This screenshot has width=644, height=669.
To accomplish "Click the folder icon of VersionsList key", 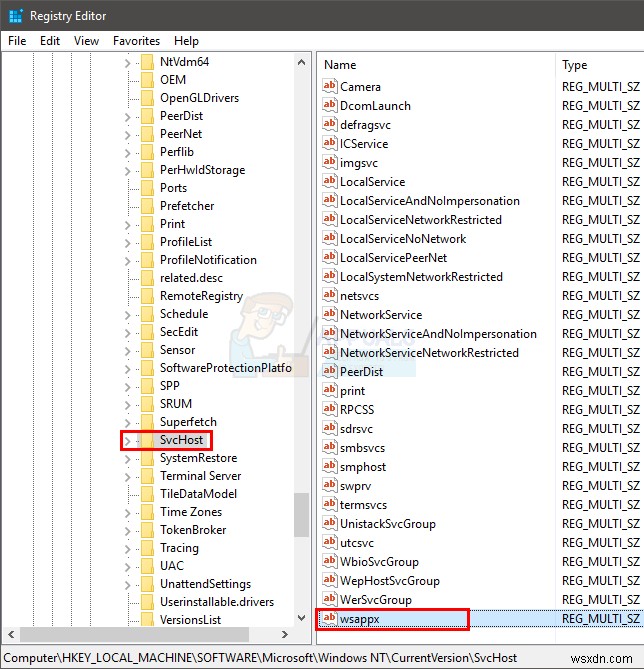I will tap(148, 619).
